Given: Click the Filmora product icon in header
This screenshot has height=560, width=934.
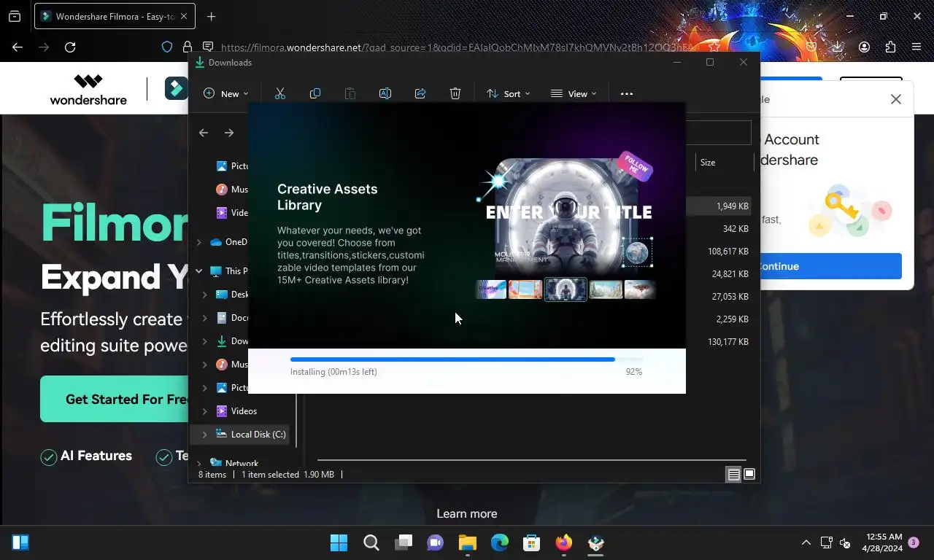Looking at the screenshot, I should click(x=176, y=88).
